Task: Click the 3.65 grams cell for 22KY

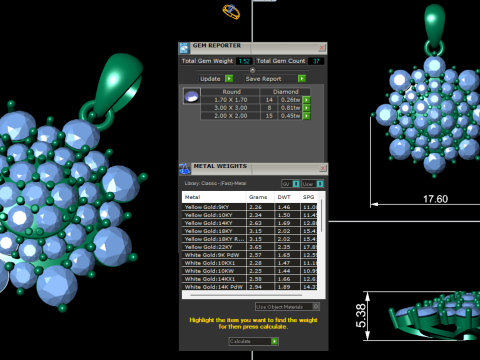Action: 260,247
